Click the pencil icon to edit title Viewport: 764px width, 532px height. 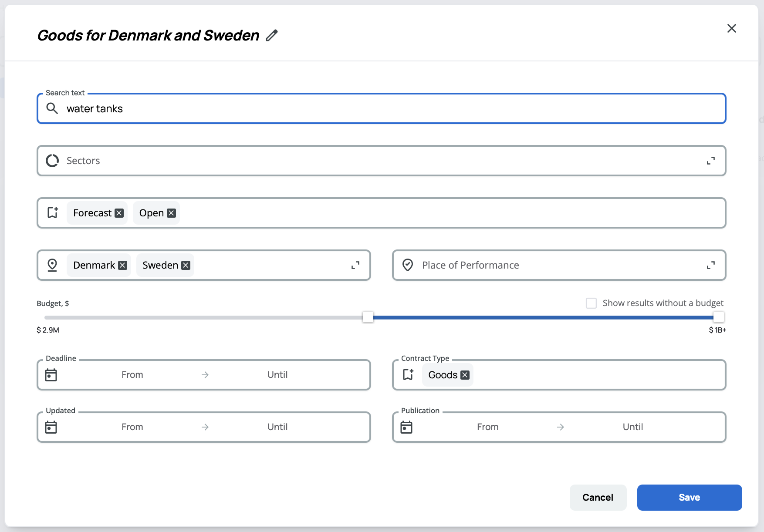tap(272, 35)
